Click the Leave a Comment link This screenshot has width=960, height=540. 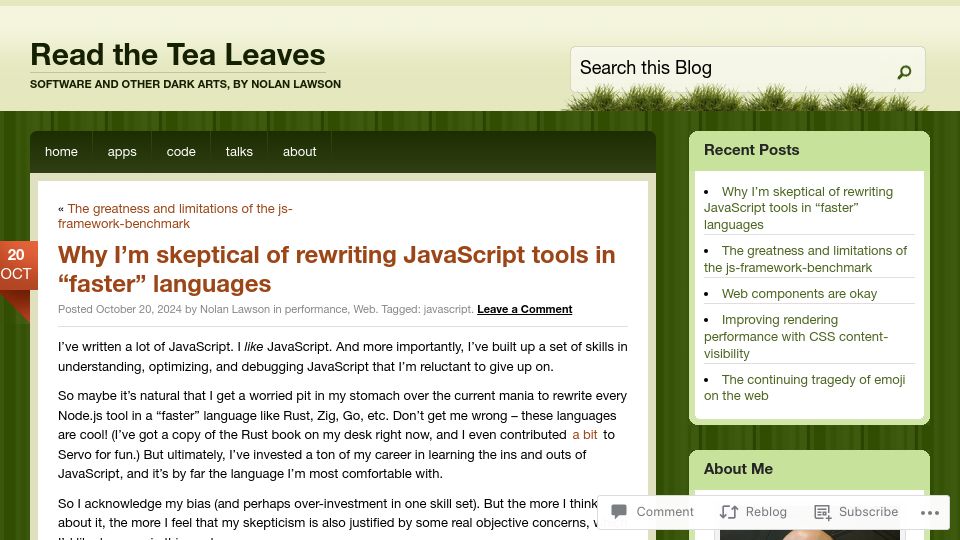click(525, 309)
